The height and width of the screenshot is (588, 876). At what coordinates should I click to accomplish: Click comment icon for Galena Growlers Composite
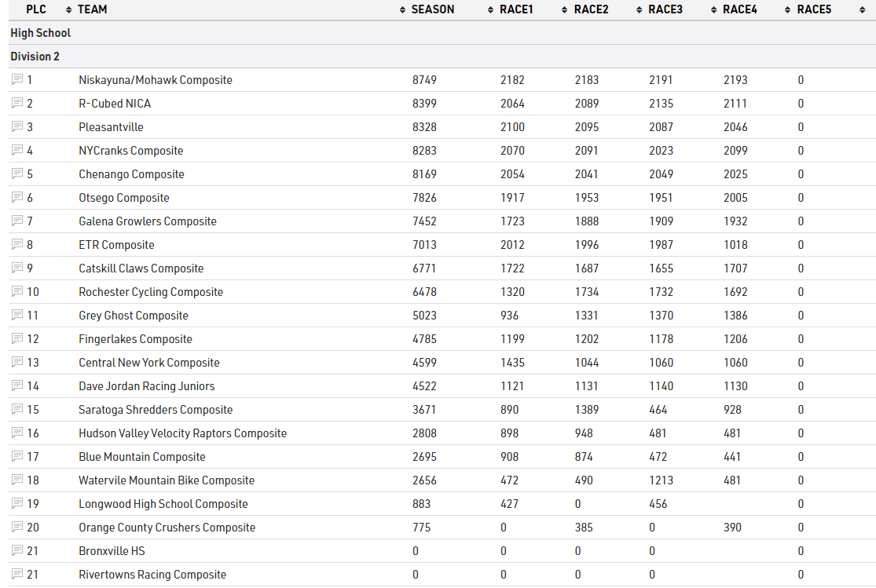pos(17,221)
